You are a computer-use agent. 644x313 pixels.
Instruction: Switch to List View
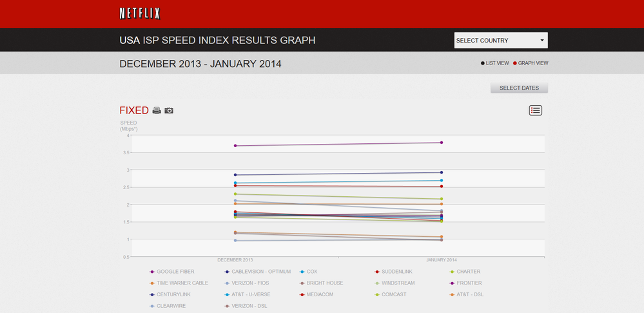495,63
